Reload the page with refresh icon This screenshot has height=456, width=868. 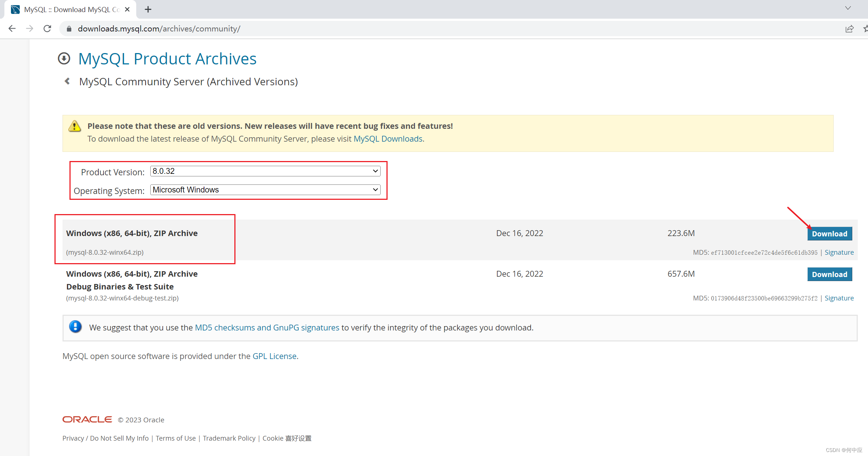[47, 29]
